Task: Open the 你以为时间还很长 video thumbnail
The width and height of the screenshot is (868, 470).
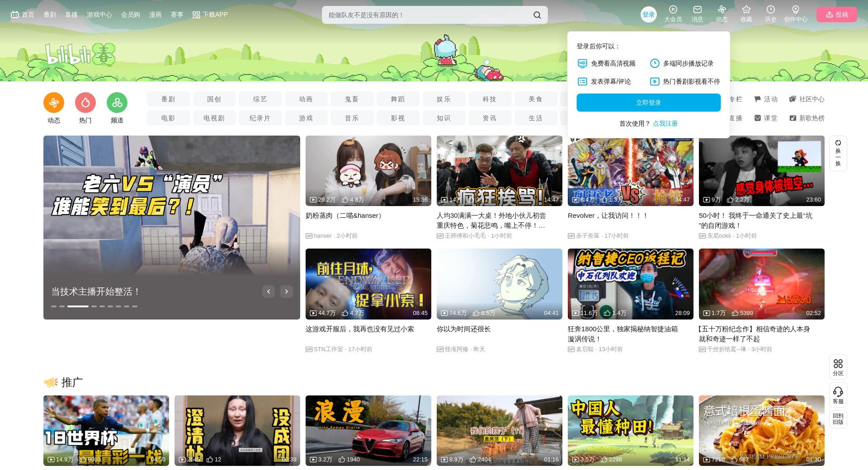Action: pyautogui.click(x=500, y=284)
